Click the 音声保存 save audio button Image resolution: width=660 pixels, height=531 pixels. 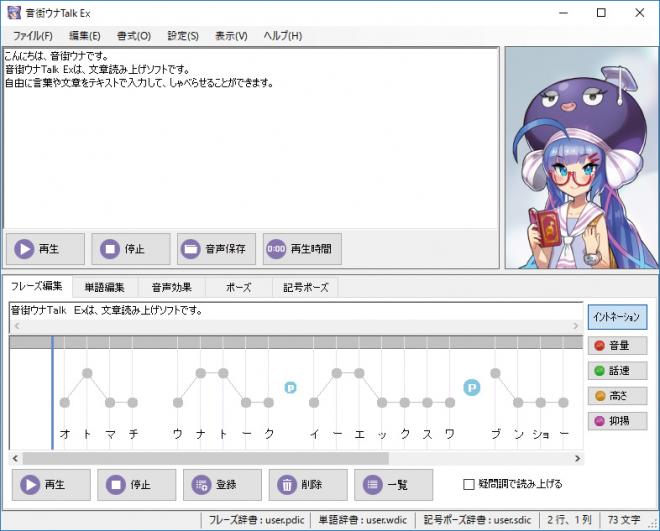coord(216,249)
